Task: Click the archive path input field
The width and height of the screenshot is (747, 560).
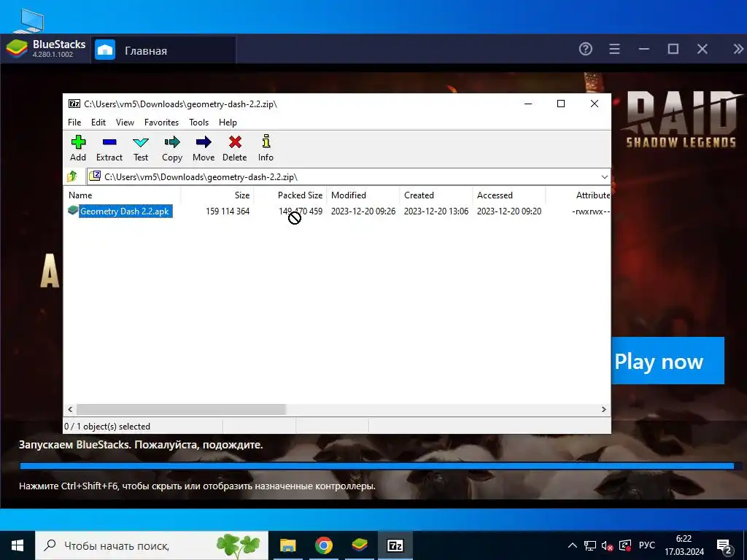Action: (349, 176)
